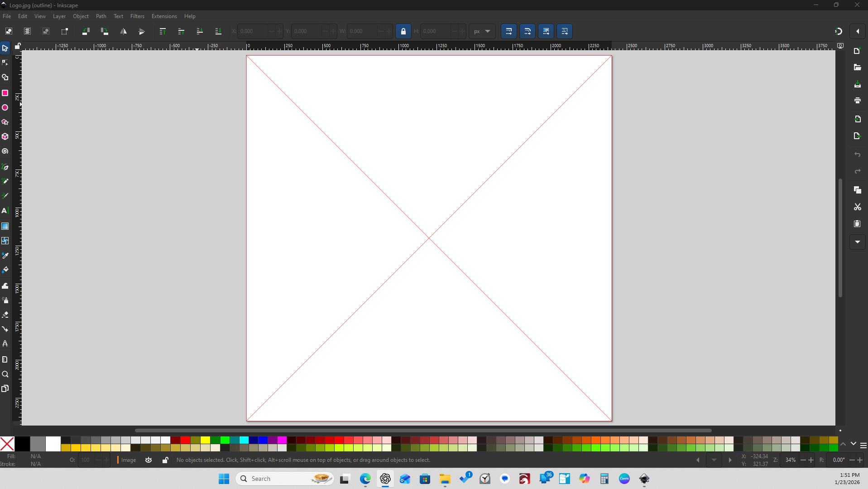Toggle scale stroke width with object
Image resolution: width=868 pixels, height=489 pixels.
click(x=508, y=31)
